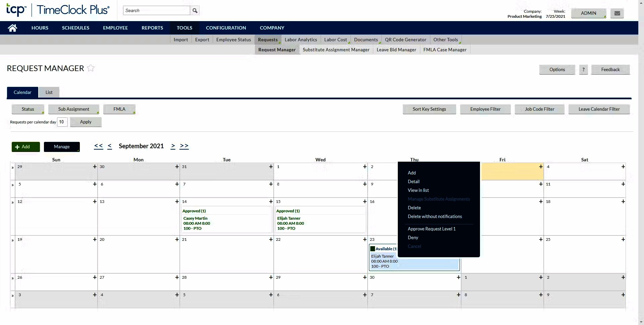
Task: Switch to the List tab
Action: pos(49,92)
